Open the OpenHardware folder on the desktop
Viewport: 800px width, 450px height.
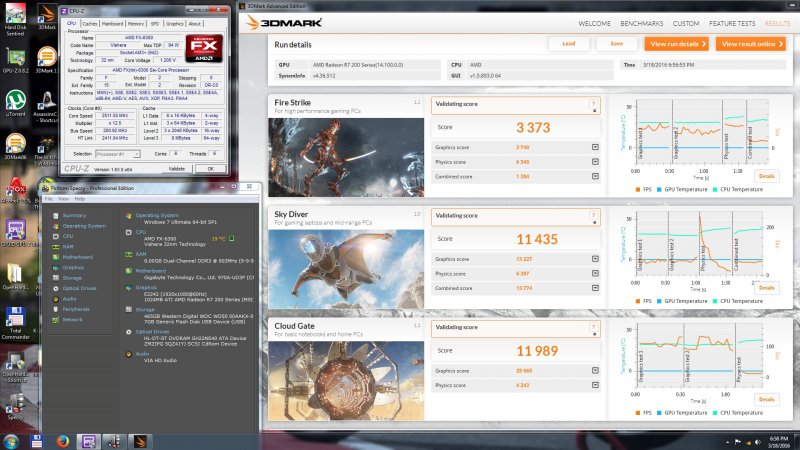15,277
